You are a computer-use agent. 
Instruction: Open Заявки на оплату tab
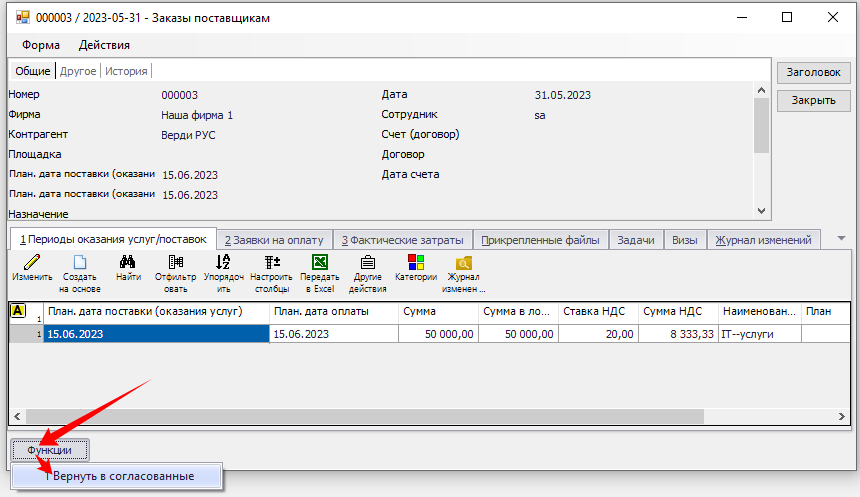click(274, 240)
